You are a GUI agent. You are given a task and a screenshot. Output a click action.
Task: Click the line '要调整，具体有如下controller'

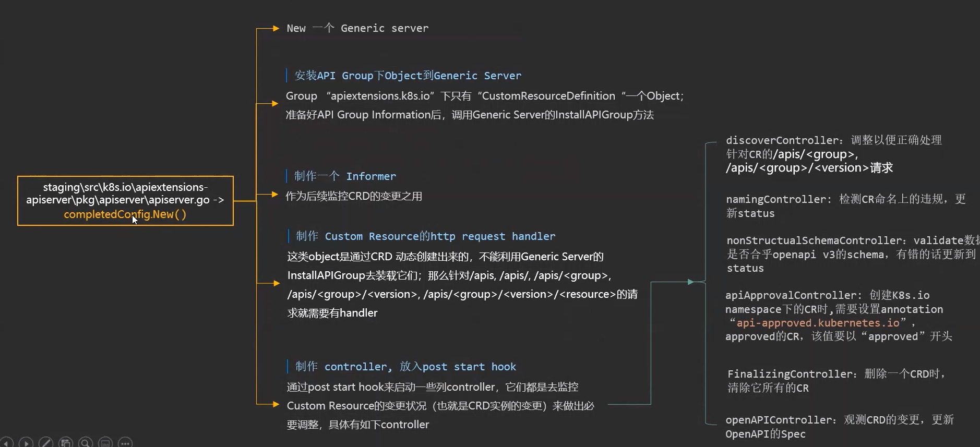coord(358,425)
